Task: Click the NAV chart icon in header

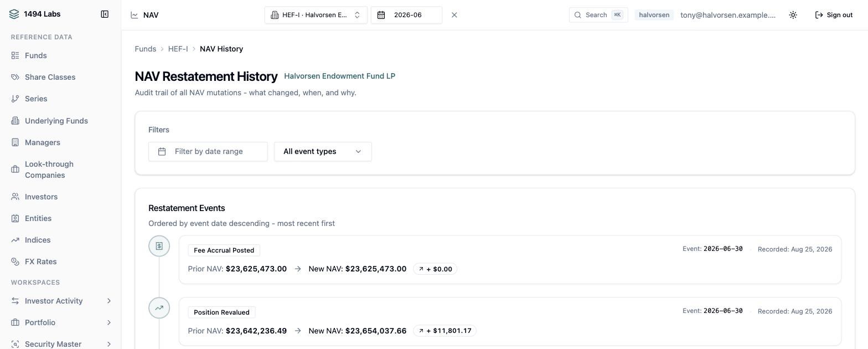Action: coord(135,15)
